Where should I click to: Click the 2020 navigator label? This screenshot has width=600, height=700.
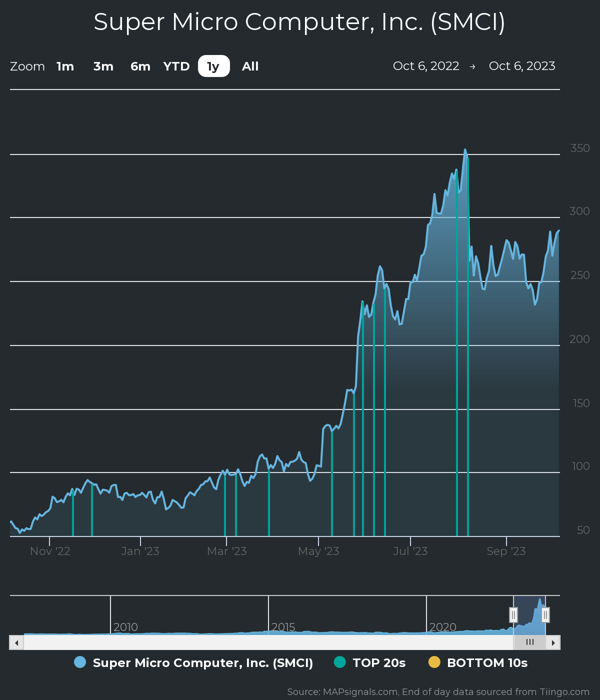(443, 627)
